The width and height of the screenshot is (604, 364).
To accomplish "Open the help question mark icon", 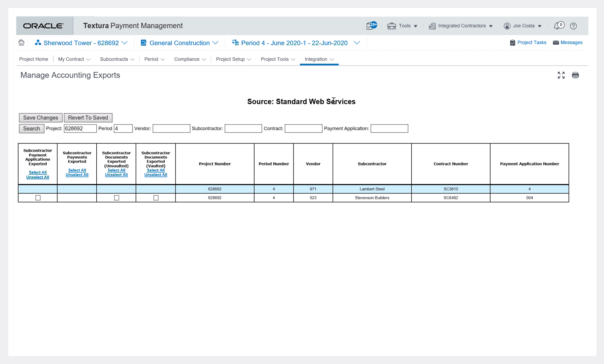I will click(573, 26).
